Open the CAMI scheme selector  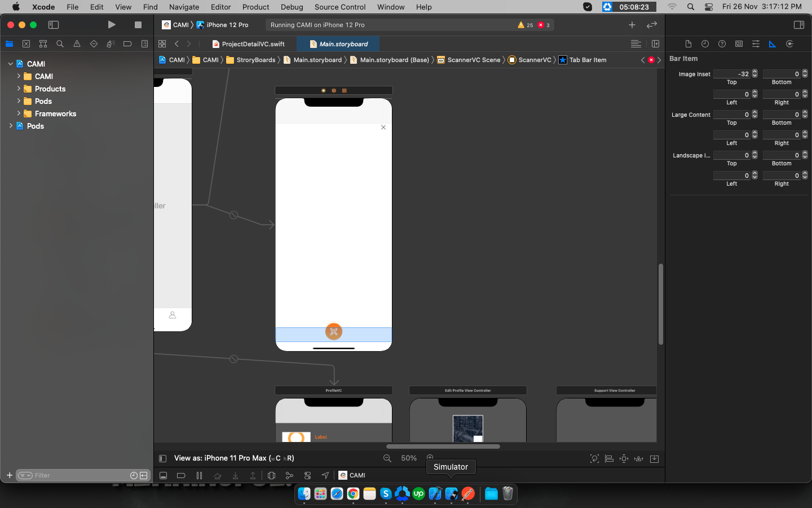coord(175,25)
